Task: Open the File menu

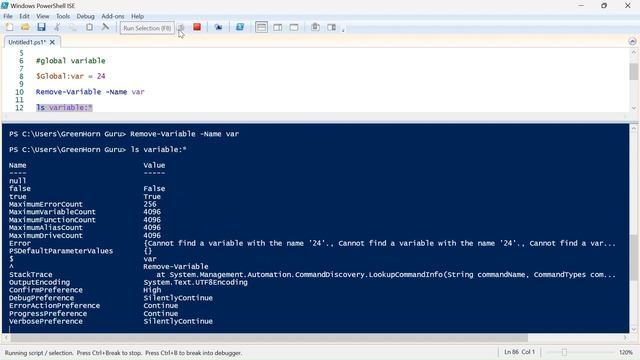Action: click(x=8, y=16)
